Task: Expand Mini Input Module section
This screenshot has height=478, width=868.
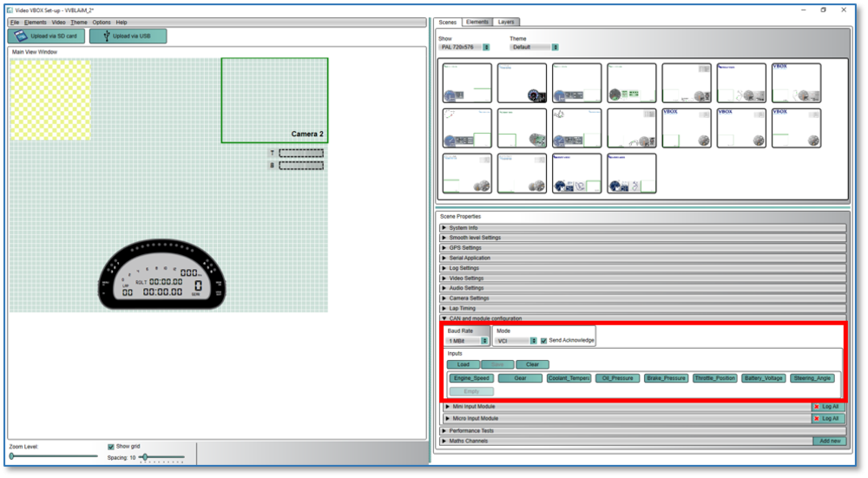Action: [x=628, y=407]
